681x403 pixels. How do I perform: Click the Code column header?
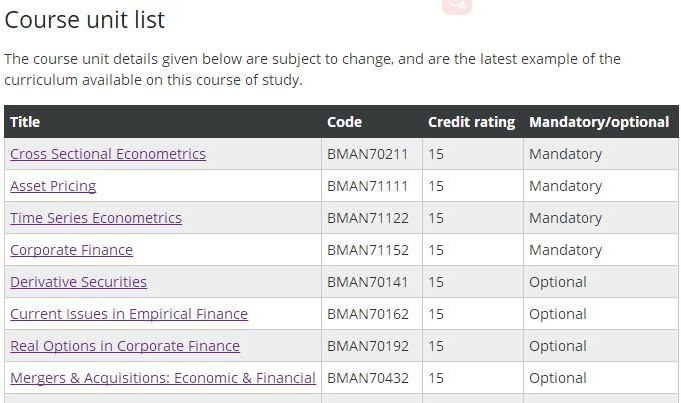344,122
